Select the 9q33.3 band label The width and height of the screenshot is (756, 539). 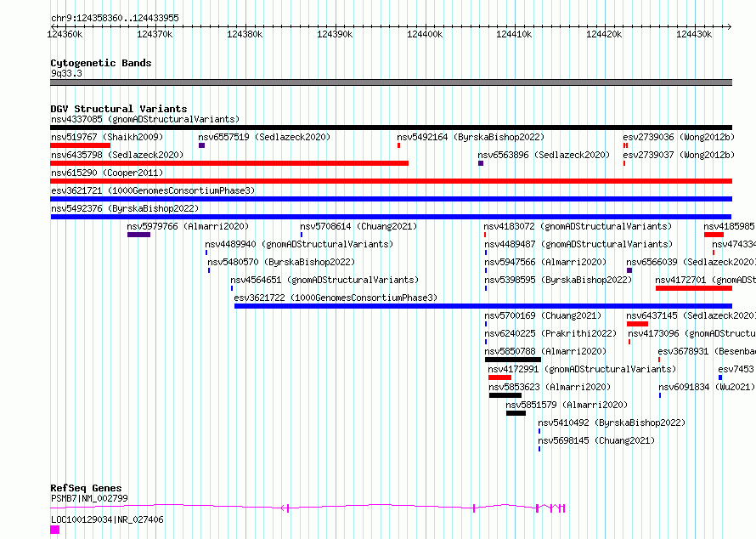click(x=66, y=73)
